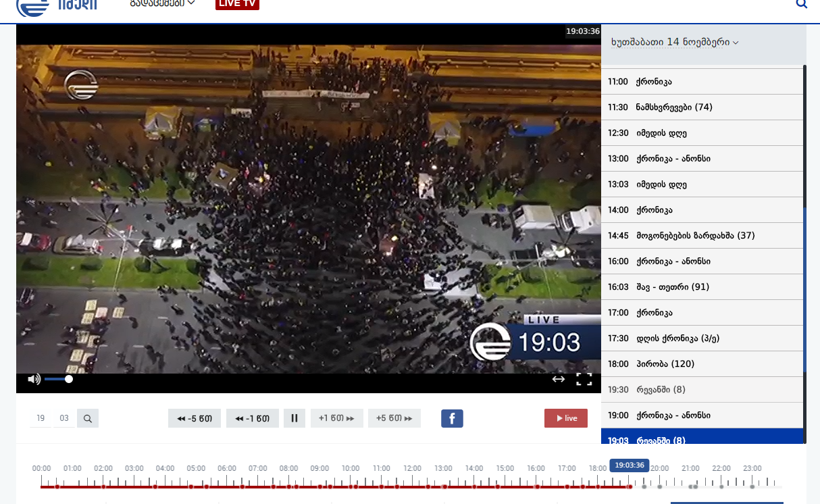Jump to 06:00 on the timeline
820x504 pixels.
(x=227, y=468)
